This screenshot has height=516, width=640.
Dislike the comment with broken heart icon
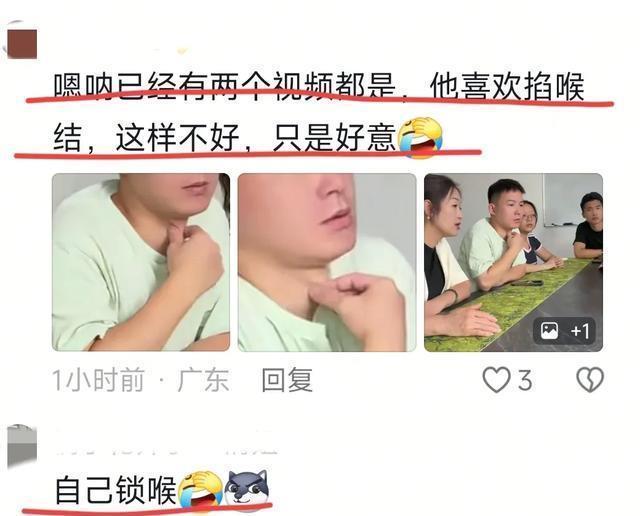(x=590, y=379)
